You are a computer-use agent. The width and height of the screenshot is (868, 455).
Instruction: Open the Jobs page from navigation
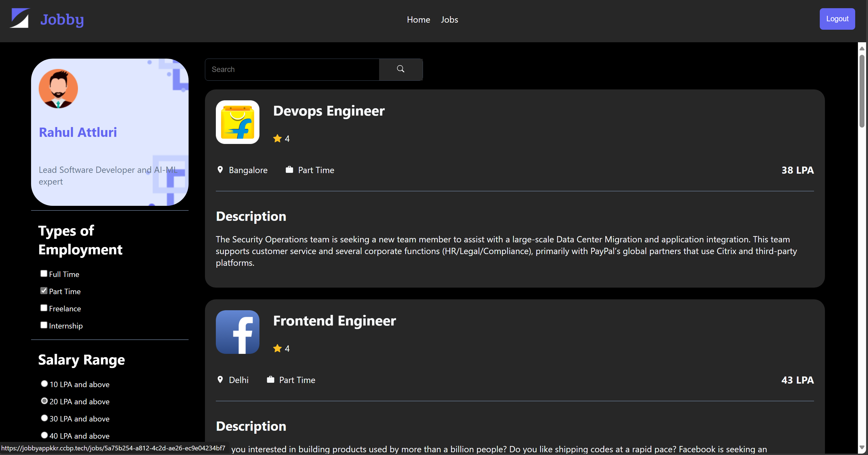[449, 20]
